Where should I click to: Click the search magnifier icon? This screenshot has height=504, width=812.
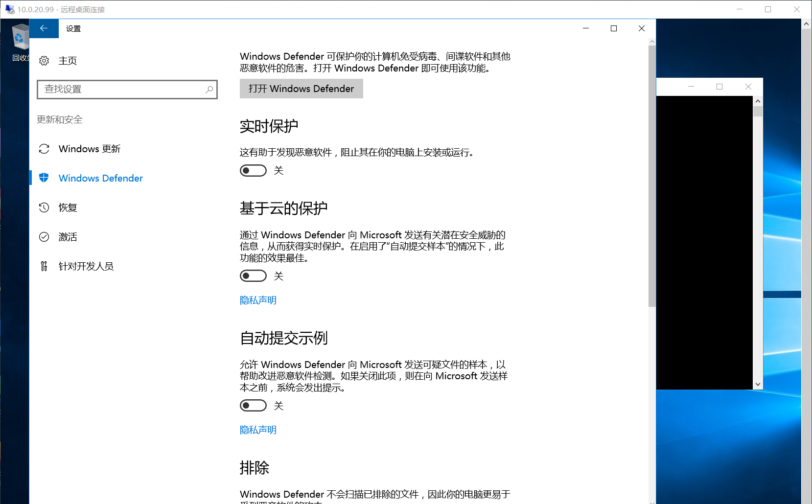click(209, 90)
